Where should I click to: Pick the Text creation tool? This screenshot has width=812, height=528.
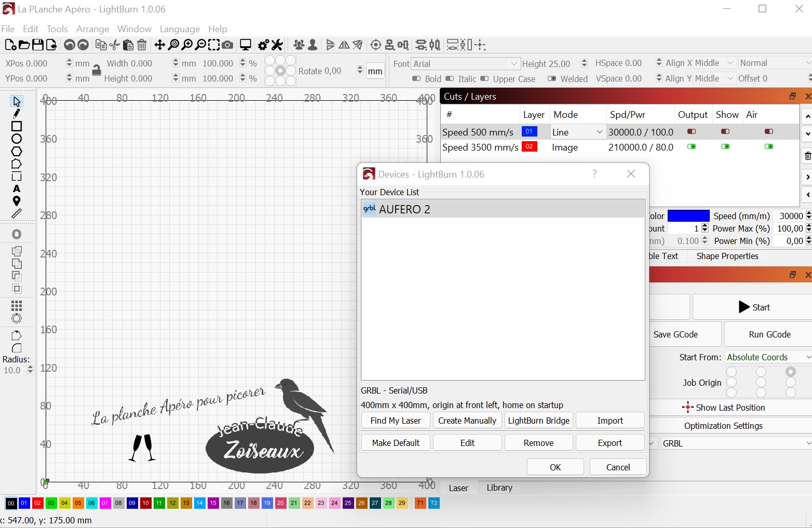pos(17,188)
